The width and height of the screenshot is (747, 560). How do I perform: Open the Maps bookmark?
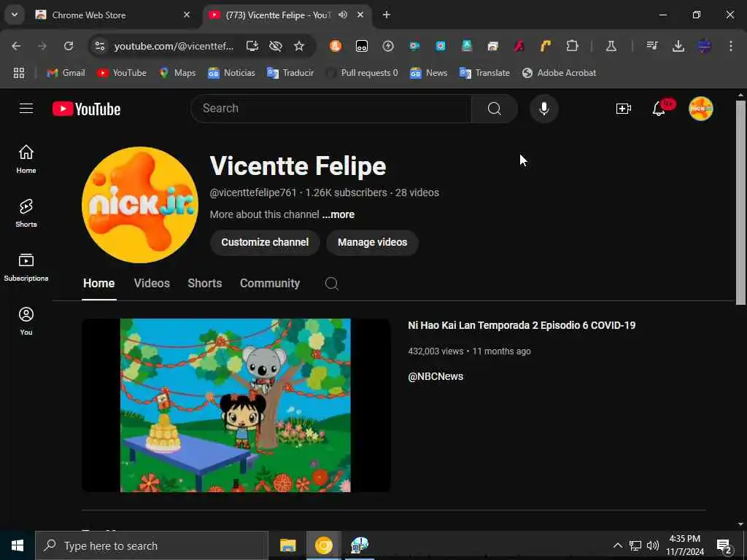(177, 73)
